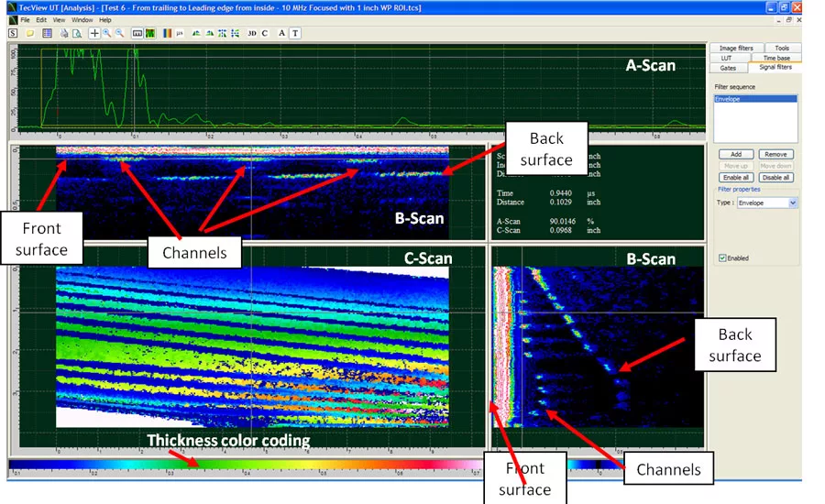Restore the inner document window

(788, 20)
